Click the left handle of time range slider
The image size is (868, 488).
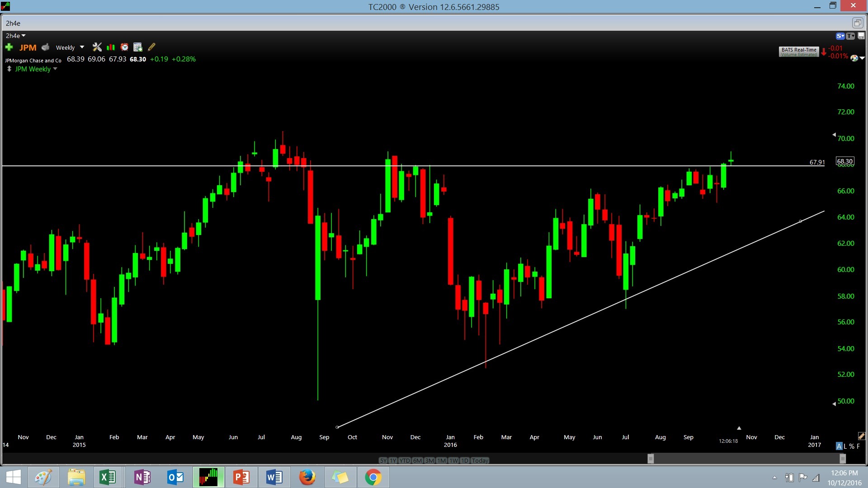tap(651, 459)
